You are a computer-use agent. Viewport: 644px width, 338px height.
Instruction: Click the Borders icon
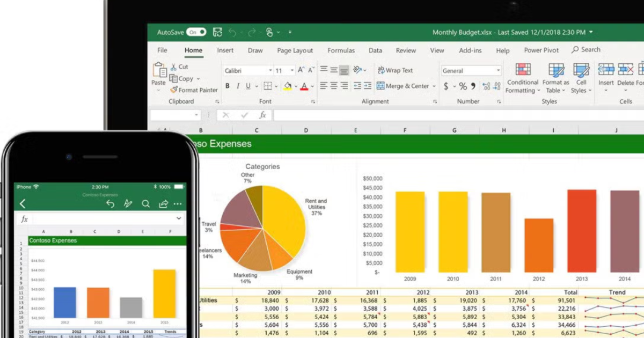point(268,86)
